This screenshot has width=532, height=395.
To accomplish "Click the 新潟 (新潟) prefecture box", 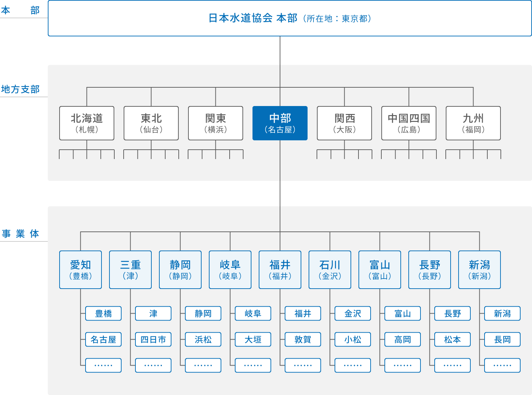I will click(479, 270).
